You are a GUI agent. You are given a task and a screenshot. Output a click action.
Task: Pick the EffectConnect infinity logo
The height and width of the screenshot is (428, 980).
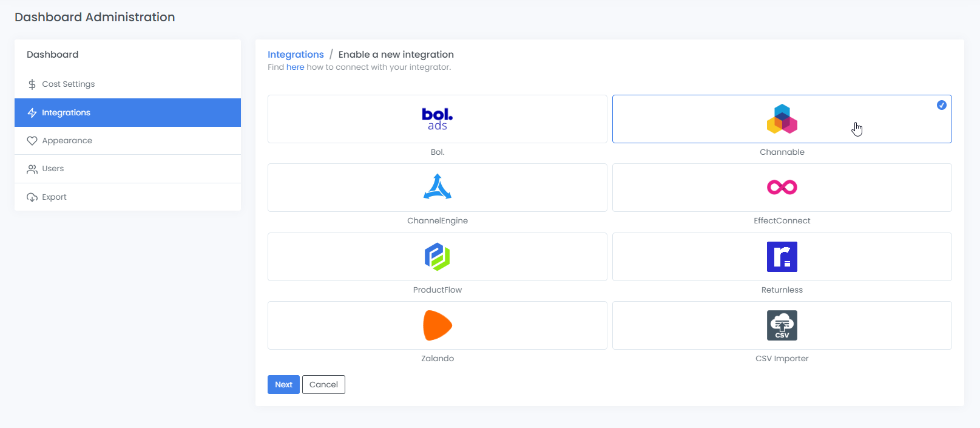pos(782,187)
